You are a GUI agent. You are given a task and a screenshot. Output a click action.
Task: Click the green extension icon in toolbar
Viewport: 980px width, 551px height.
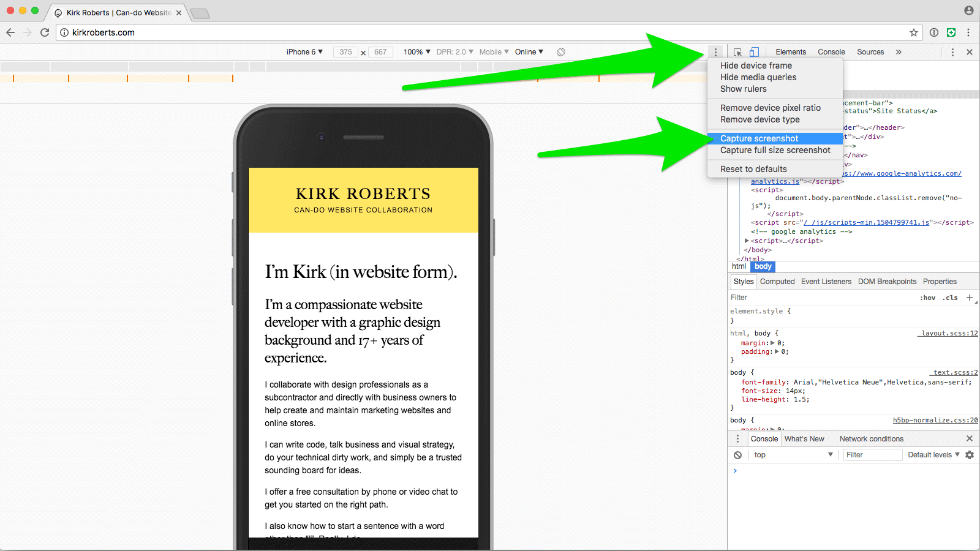951,32
